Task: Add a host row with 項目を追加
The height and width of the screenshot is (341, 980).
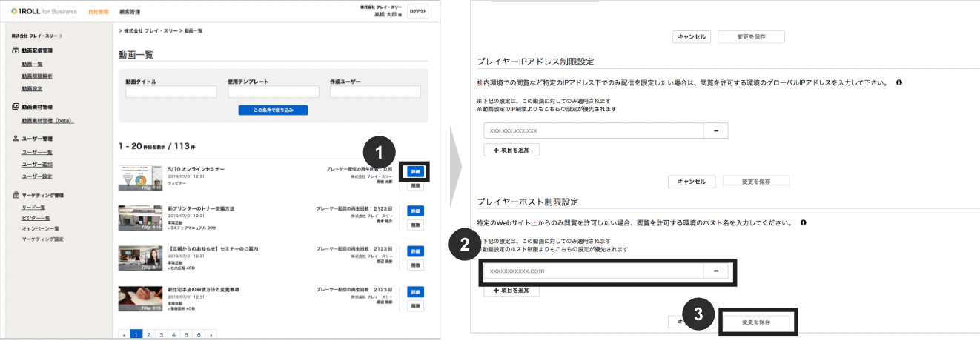Action: coord(511,290)
